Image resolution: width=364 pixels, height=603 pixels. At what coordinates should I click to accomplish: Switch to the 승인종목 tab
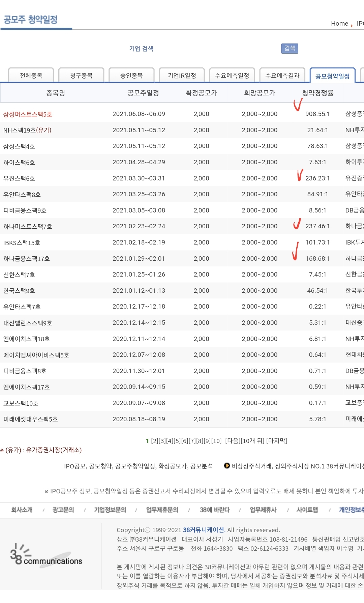coord(131,76)
